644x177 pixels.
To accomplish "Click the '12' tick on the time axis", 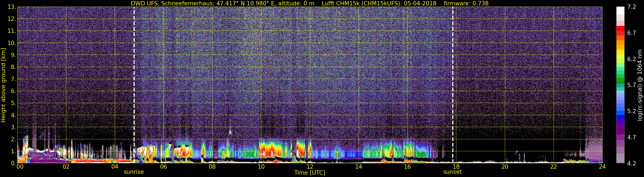I will (310, 167).
